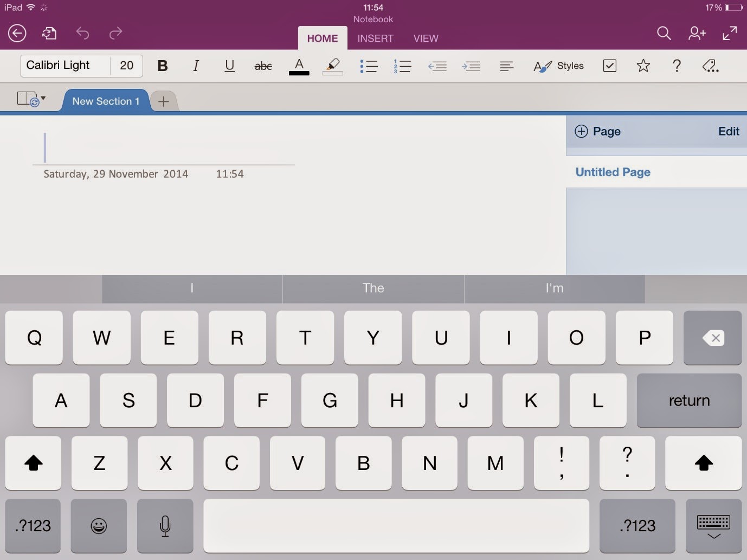Tap the return key
This screenshot has height=560, width=747.
(689, 401)
